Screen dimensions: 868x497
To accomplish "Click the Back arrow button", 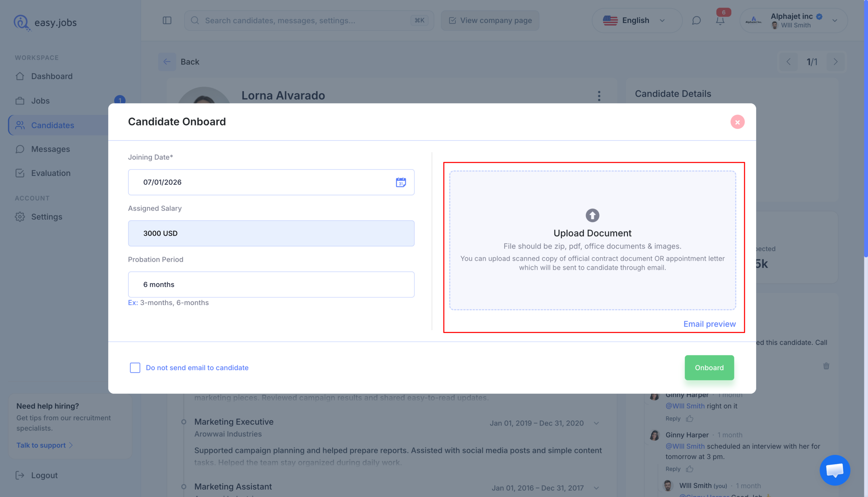I will (167, 62).
